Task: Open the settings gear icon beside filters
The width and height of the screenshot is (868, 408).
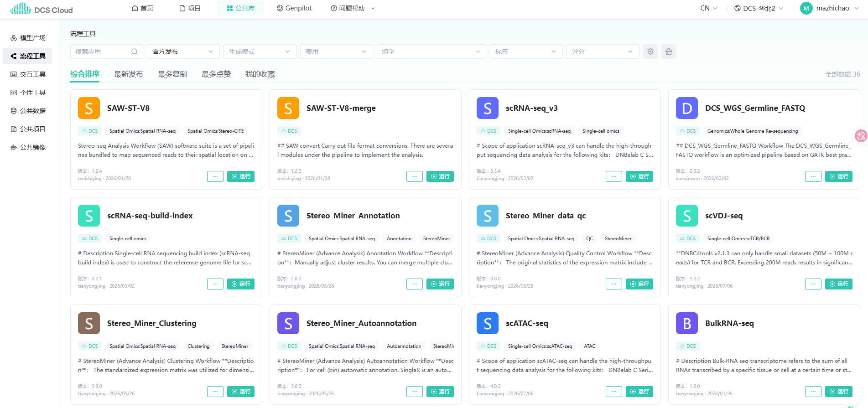Action: click(650, 52)
